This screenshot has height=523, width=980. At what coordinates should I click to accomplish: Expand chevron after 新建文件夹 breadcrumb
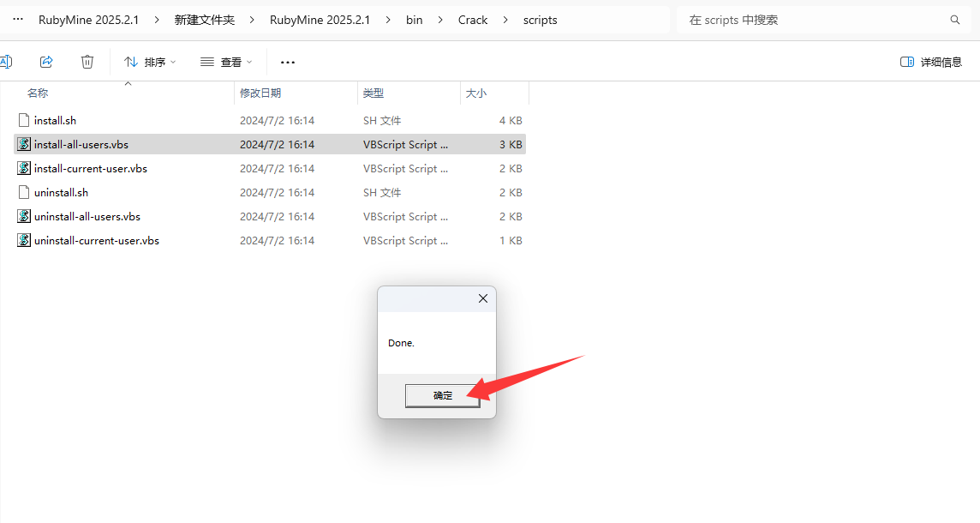coord(252,20)
